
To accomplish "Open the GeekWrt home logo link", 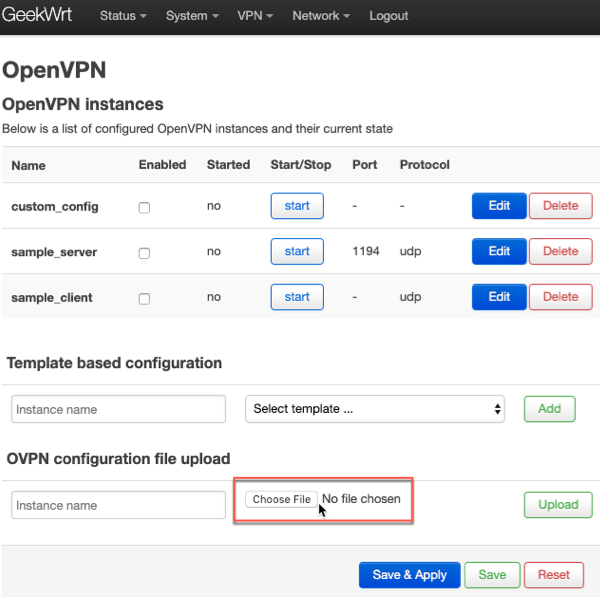I will click(37, 15).
